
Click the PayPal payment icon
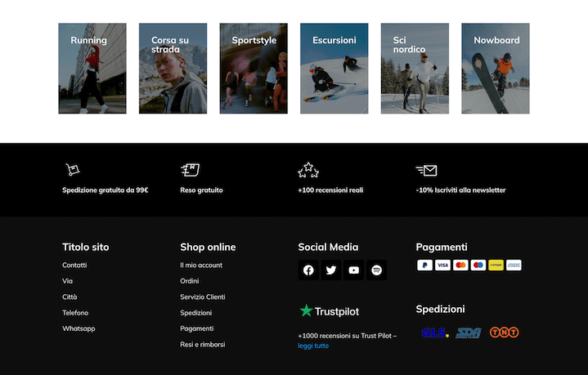[424, 266]
